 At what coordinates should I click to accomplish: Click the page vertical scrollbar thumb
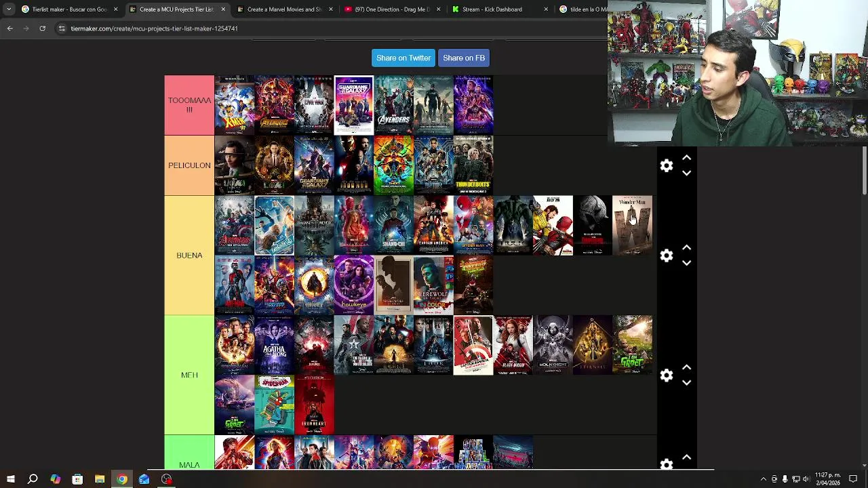point(865,169)
